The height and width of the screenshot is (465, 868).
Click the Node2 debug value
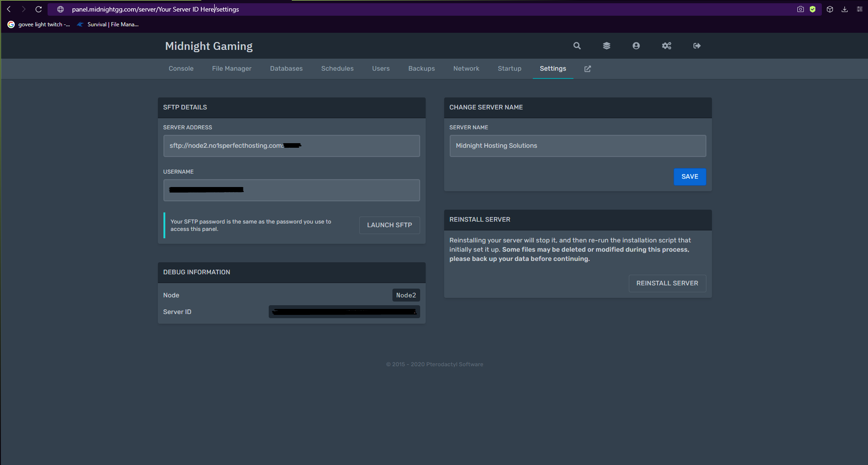tap(406, 296)
